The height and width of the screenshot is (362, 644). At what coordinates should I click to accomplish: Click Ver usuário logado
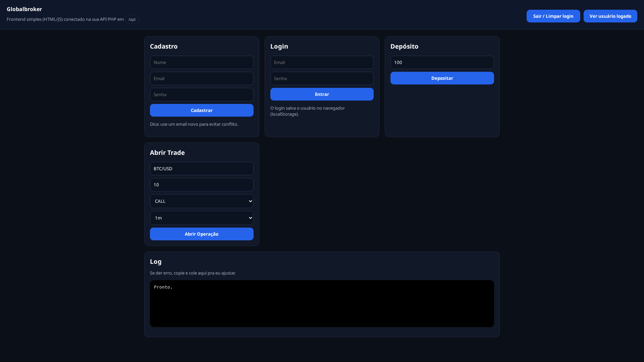coord(610,16)
